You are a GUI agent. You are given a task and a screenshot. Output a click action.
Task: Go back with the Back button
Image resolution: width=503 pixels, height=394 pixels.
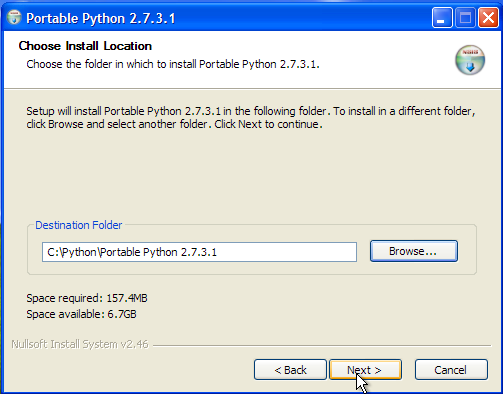(290, 370)
